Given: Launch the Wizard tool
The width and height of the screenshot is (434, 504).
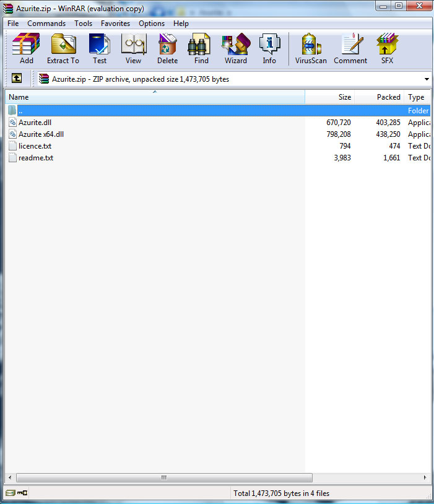Looking at the screenshot, I should coord(236,48).
